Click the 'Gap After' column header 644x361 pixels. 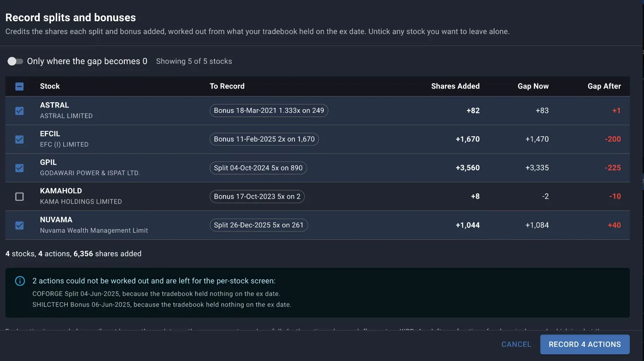tap(604, 86)
